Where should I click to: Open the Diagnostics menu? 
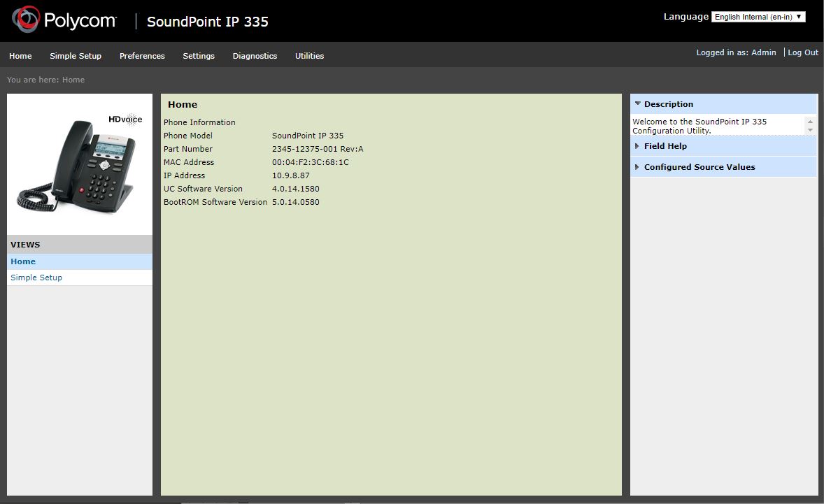point(255,56)
